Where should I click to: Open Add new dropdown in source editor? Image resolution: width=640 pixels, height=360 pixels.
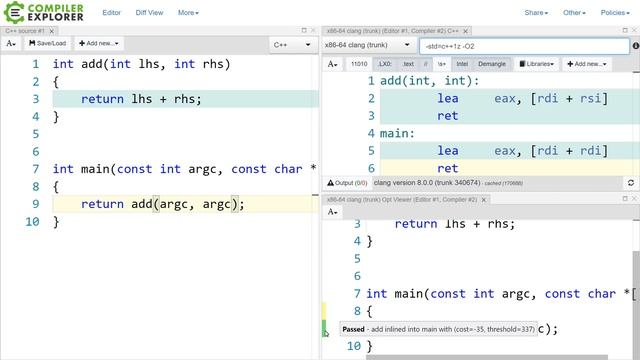click(98, 43)
